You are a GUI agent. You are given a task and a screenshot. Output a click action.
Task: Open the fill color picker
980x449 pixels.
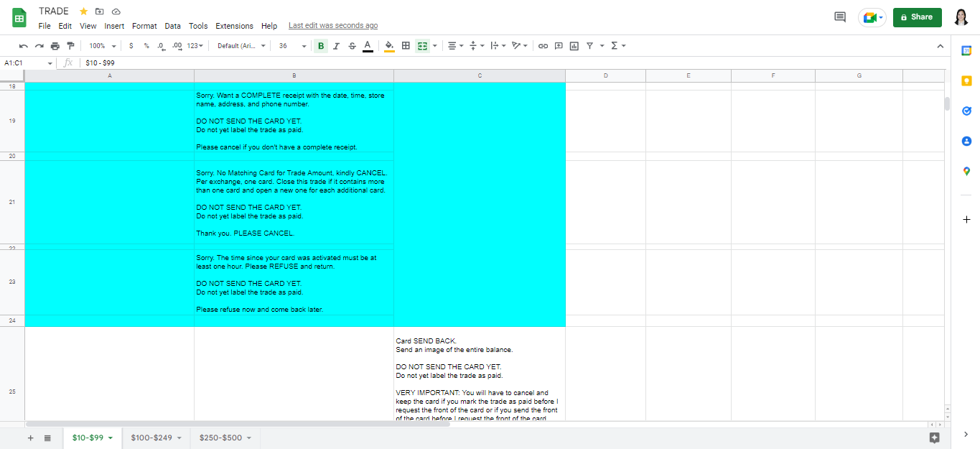(389, 46)
